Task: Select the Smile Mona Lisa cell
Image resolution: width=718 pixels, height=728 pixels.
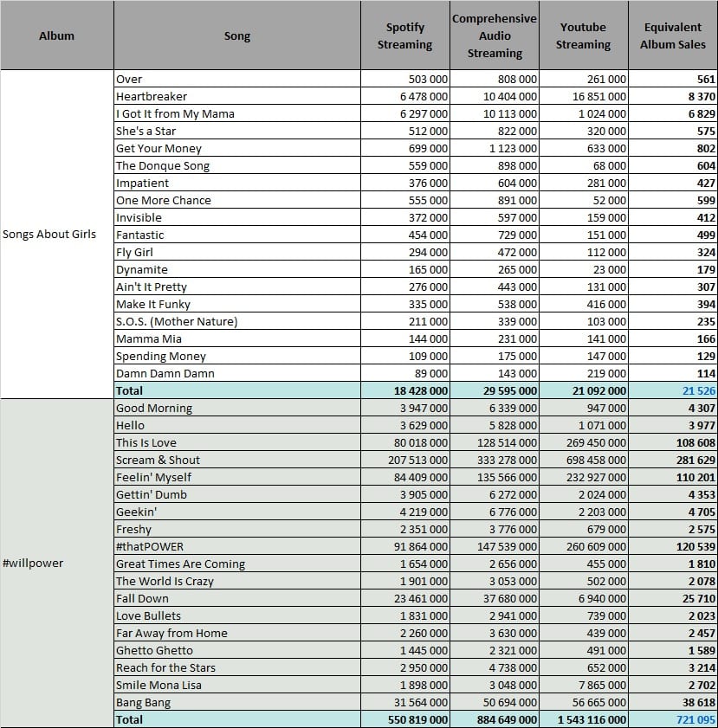Action: pyautogui.click(x=236, y=686)
